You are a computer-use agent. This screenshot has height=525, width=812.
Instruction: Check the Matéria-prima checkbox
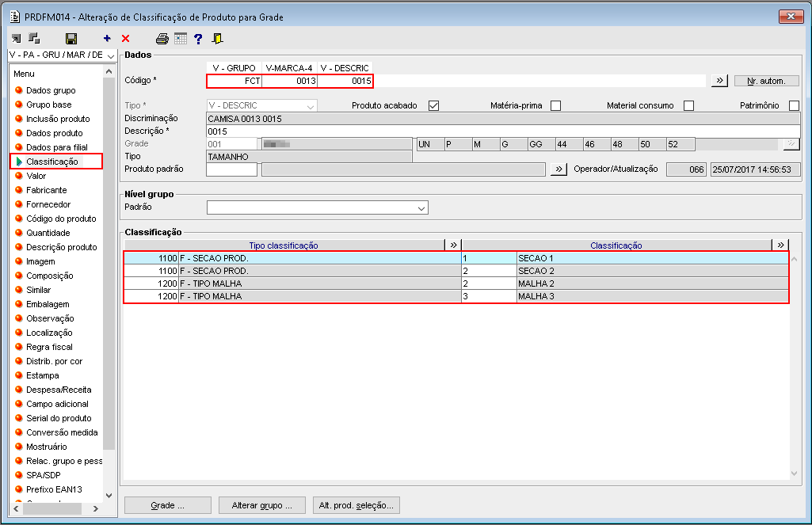pyautogui.click(x=555, y=105)
